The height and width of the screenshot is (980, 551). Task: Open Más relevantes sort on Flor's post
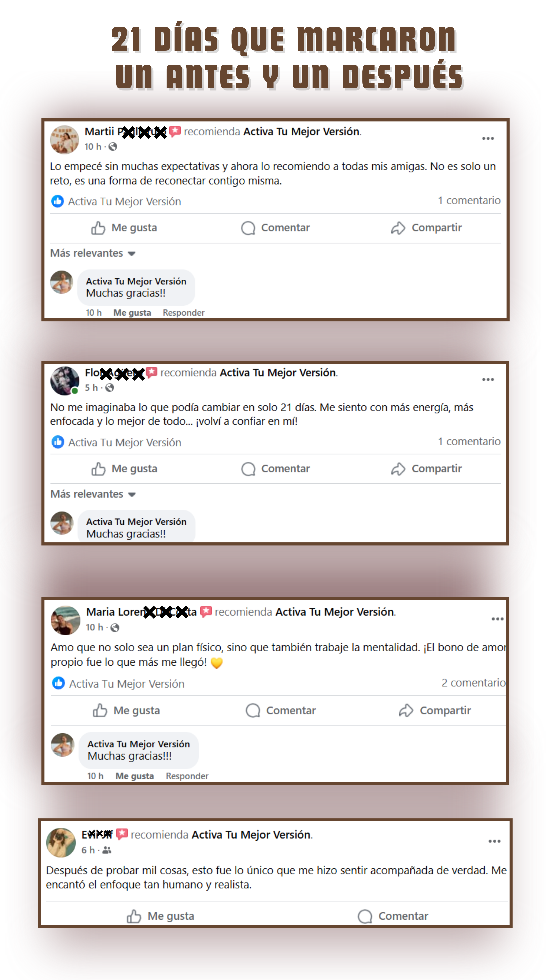point(93,494)
